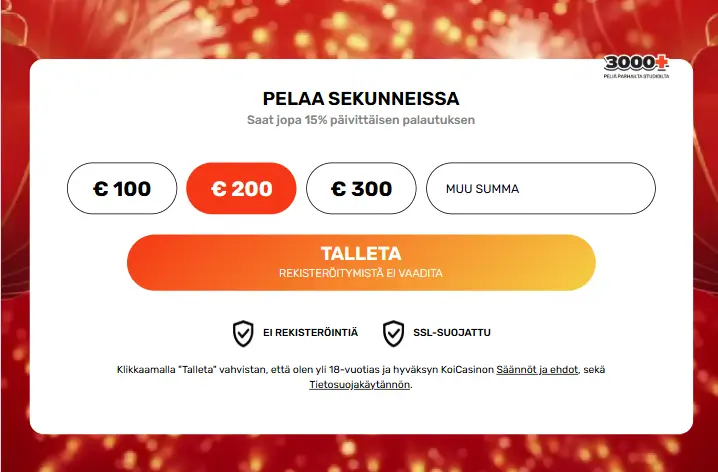Pick the € 300 deposit option
The width and height of the screenshot is (718, 472).
(x=361, y=188)
